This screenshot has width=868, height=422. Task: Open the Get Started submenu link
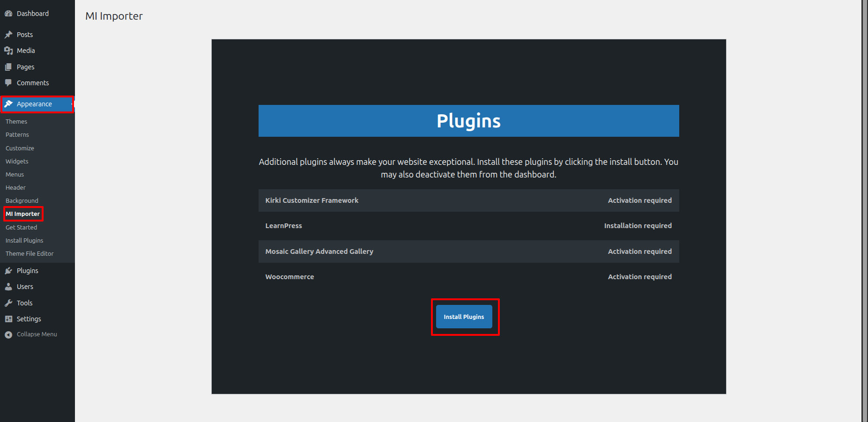[21, 227]
